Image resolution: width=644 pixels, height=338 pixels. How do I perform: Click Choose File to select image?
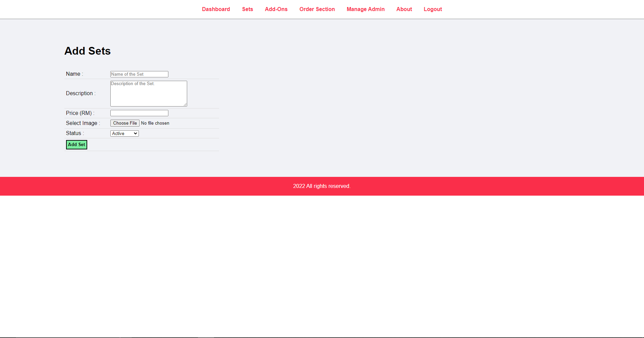coord(125,123)
